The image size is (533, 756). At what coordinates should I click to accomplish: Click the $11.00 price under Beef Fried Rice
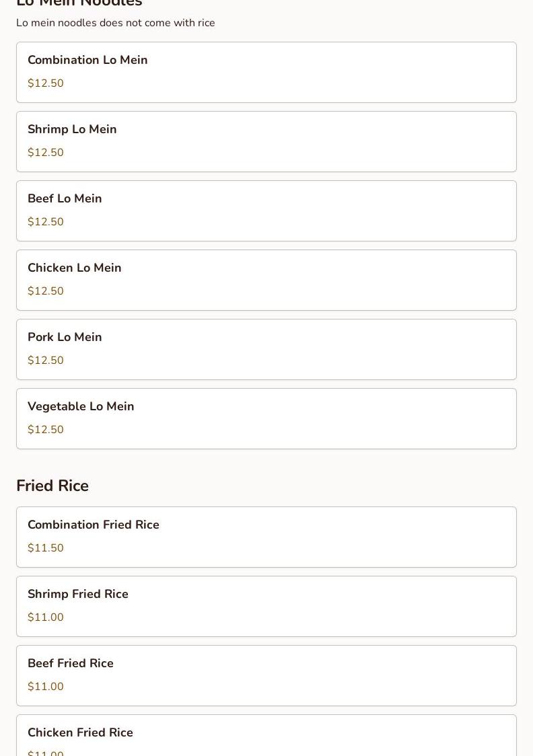tap(46, 687)
